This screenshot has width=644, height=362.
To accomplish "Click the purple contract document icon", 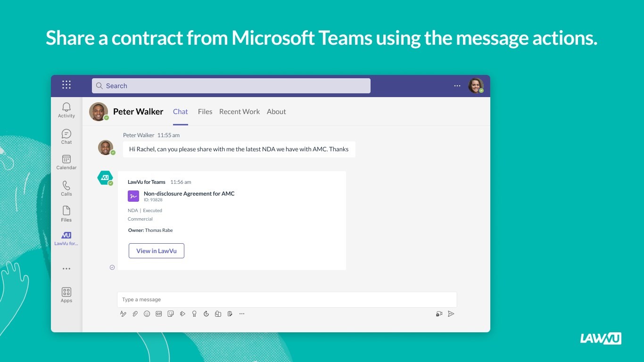I will coord(133,196).
